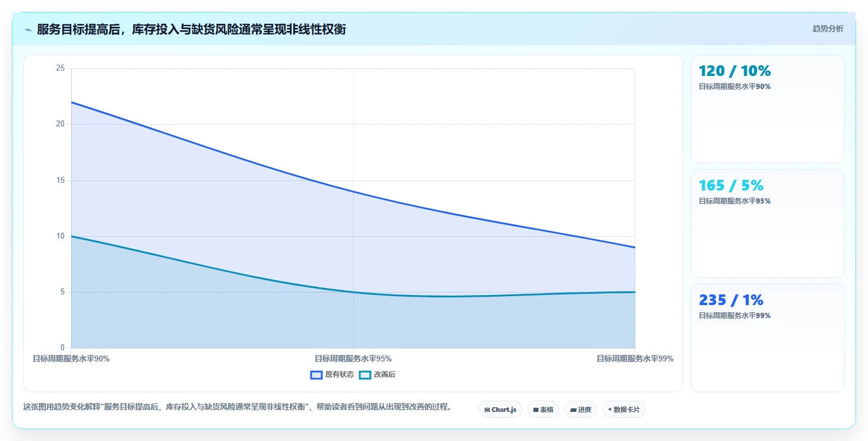Select the 进度 tag
Viewport: 868px width, 441px height.
tap(581, 410)
